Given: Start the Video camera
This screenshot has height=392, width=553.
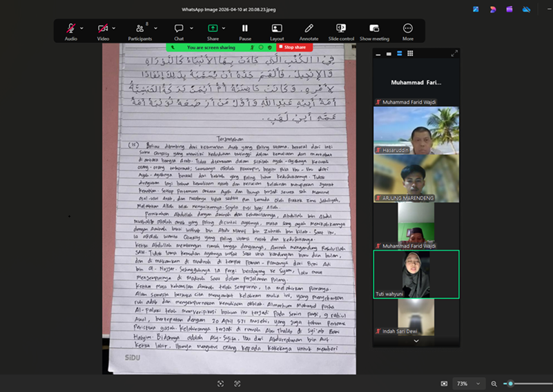Looking at the screenshot, I should pyautogui.click(x=103, y=28).
